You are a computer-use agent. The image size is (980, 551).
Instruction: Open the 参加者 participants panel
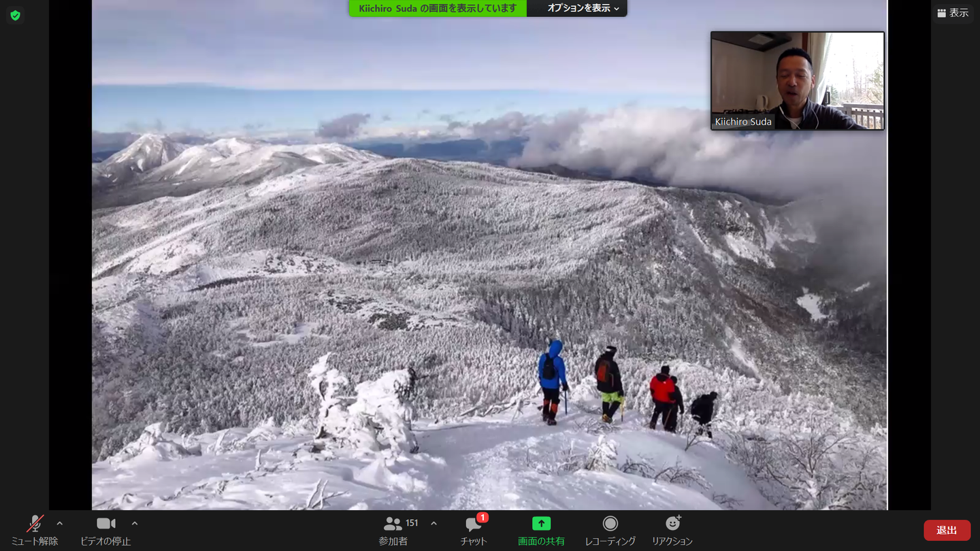[393, 531]
